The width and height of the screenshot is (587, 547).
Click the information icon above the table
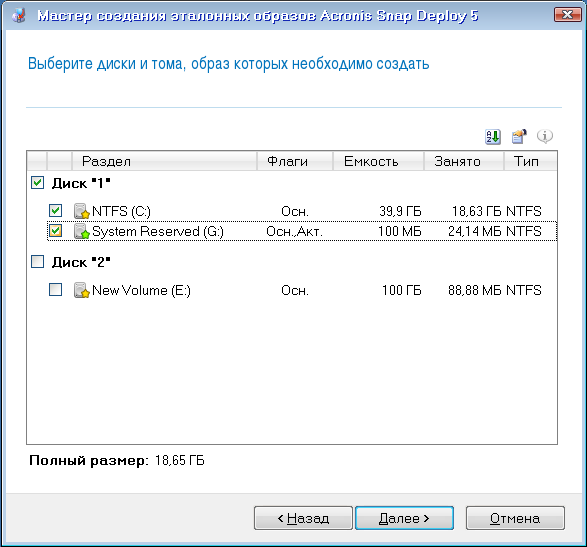click(x=545, y=136)
